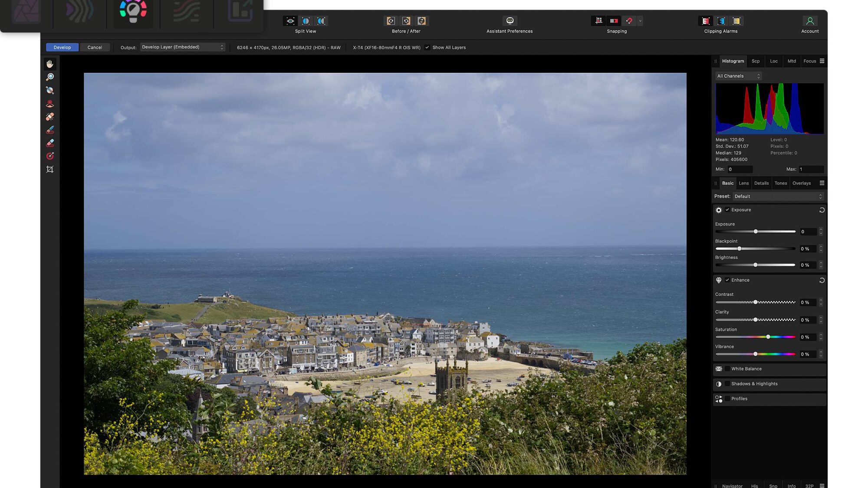Enable the White Balance checkbox
This screenshot has width=868, height=488.
pos(727,369)
